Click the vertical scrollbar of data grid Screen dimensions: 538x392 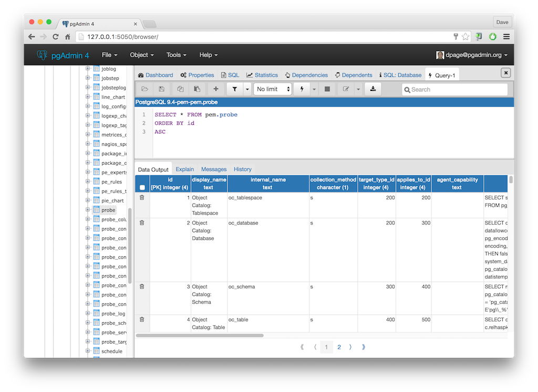tap(511, 179)
